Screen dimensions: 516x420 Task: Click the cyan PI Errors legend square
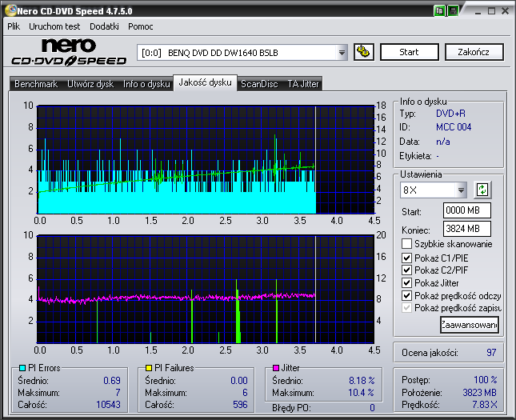click(22, 368)
